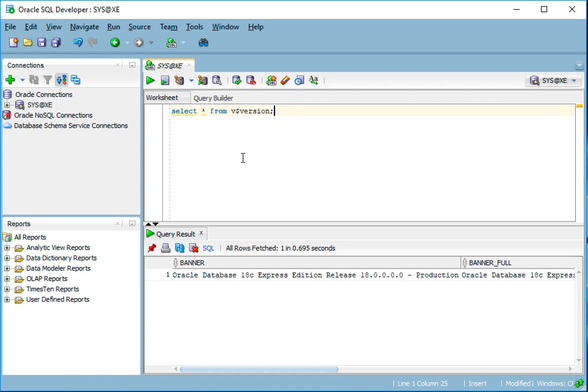Minimize the Connections panel
Viewport: 588px width, 392px height.
click(132, 65)
